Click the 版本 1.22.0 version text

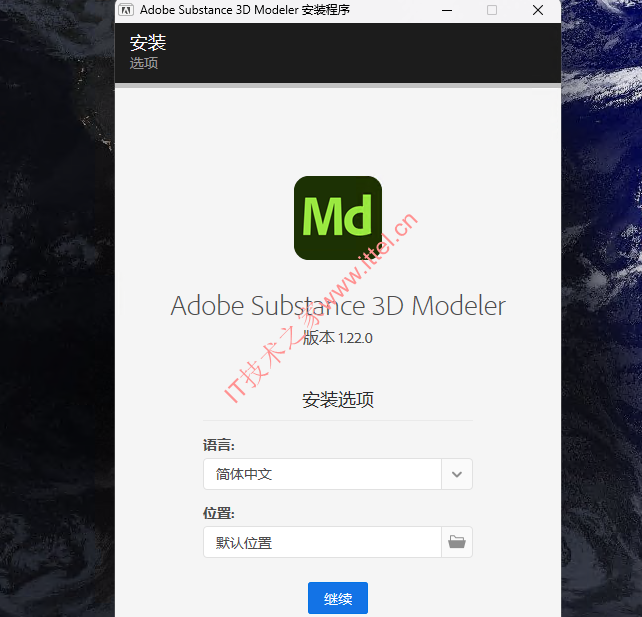pos(338,338)
